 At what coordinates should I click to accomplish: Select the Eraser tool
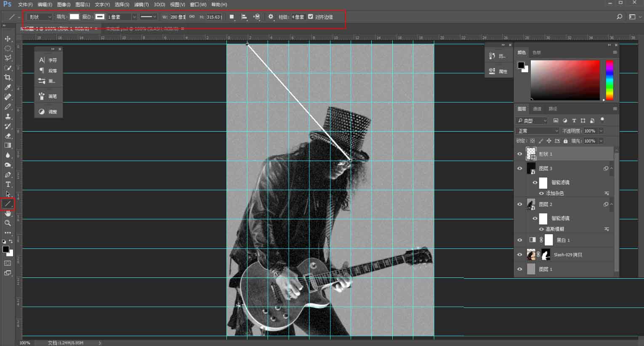coord(8,136)
